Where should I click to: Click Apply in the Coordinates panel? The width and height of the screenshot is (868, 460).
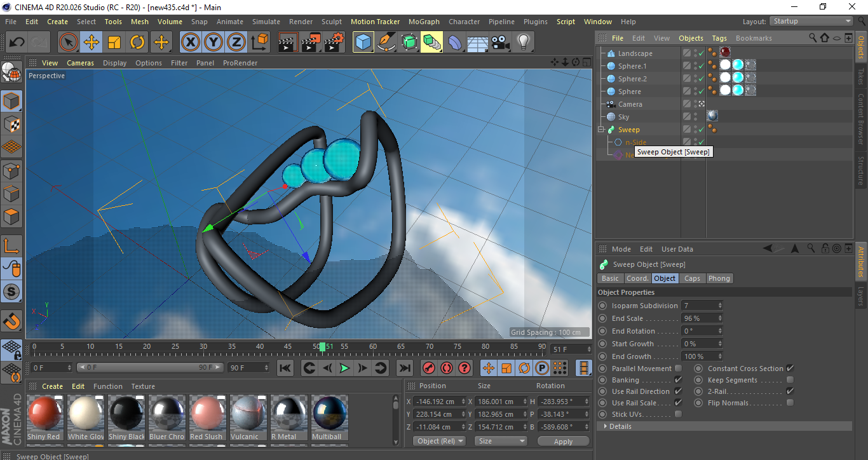click(x=563, y=440)
